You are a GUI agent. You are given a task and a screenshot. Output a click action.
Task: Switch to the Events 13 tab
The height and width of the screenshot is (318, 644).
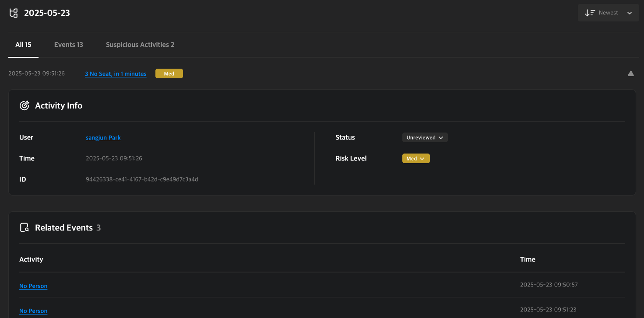tap(69, 44)
